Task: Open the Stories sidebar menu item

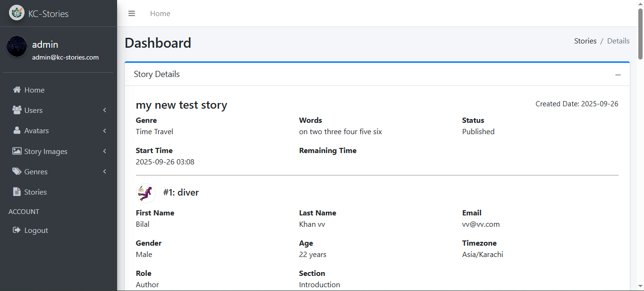Action: [59, 192]
